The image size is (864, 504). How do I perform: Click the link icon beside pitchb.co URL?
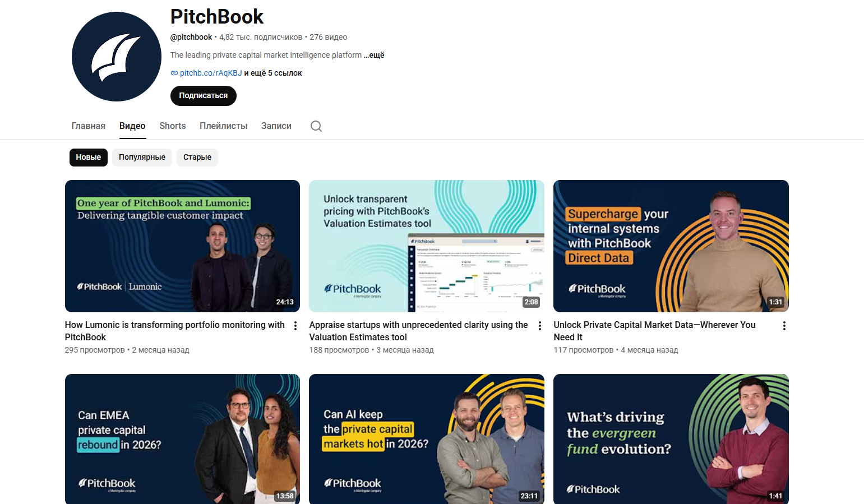click(174, 73)
